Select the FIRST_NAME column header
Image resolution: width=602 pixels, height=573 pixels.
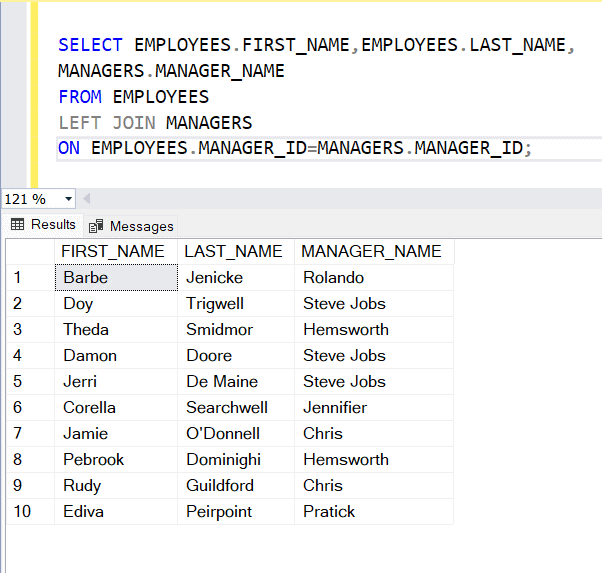click(116, 252)
